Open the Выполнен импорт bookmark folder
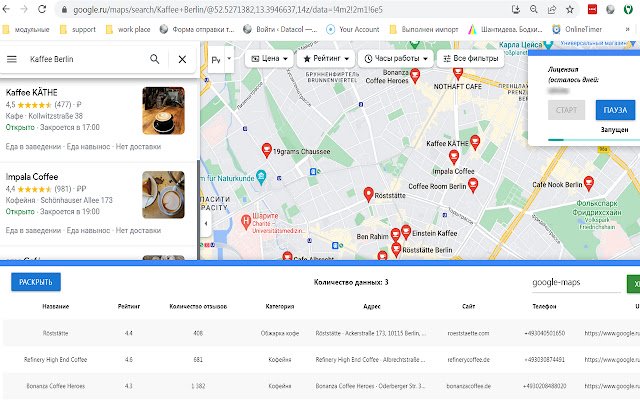This screenshot has height=400, width=640. click(424, 29)
